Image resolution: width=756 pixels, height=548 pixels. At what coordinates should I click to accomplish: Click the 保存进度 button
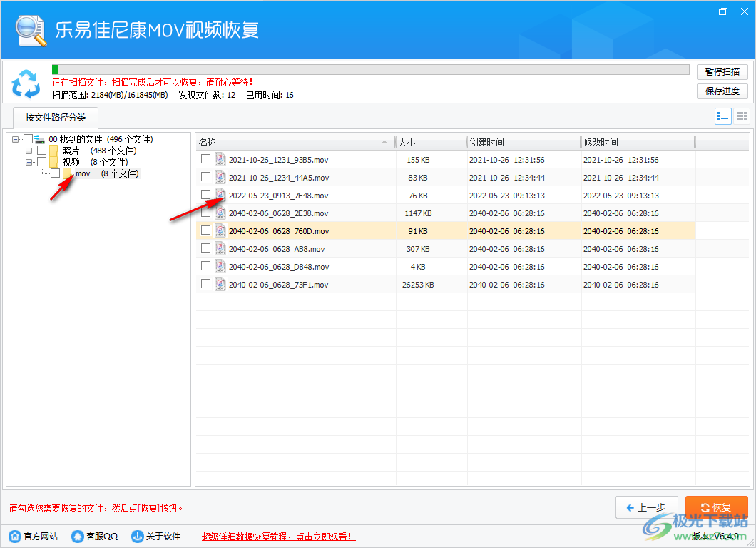722,91
